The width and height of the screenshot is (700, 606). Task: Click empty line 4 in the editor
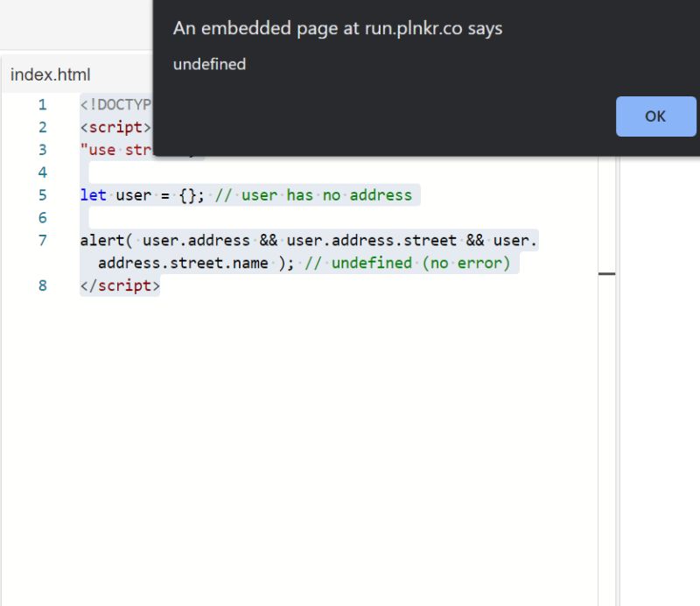[x=339, y=173]
